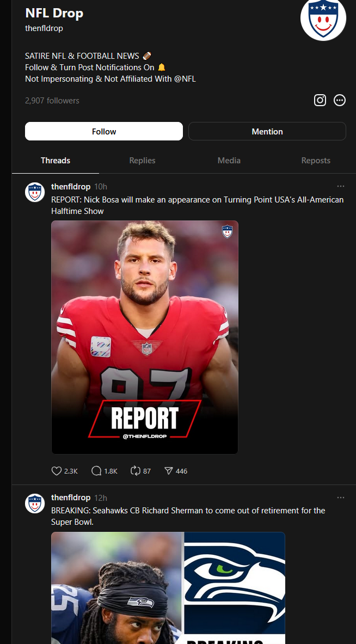Screen dimensions: 356x644
Task: Follow the NFL Drop account
Action: pos(104,131)
